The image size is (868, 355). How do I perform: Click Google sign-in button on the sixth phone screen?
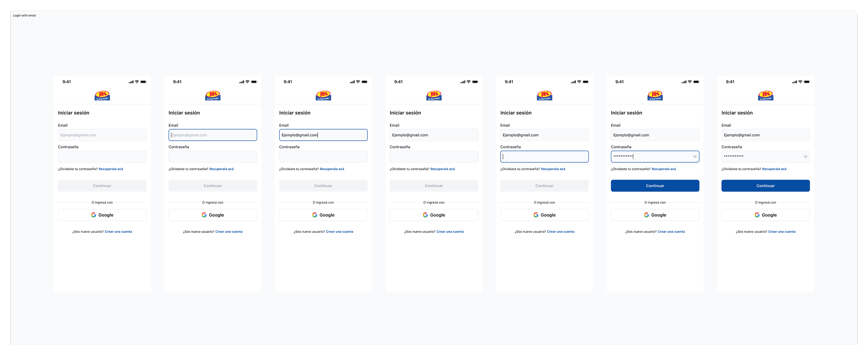[655, 215]
